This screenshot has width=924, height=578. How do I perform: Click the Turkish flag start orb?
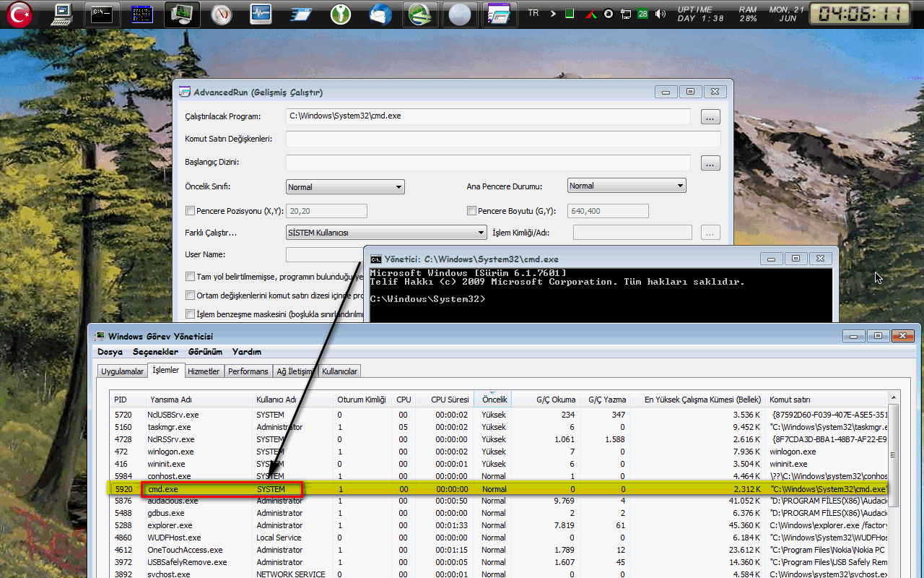coord(19,14)
